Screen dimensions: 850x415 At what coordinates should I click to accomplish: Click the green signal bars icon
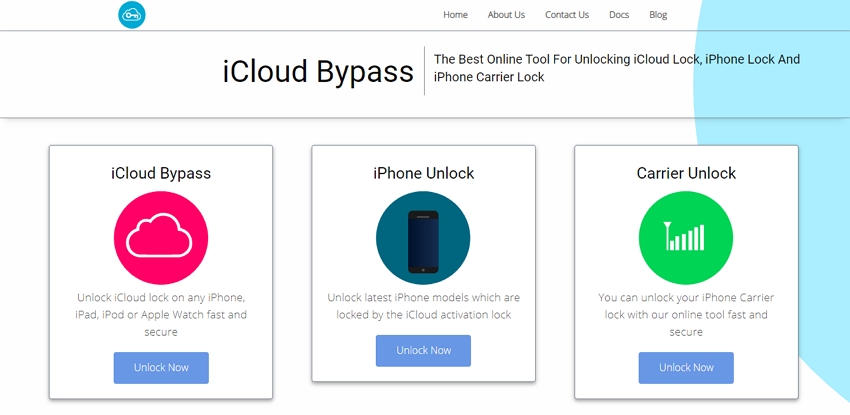(686, 238)
